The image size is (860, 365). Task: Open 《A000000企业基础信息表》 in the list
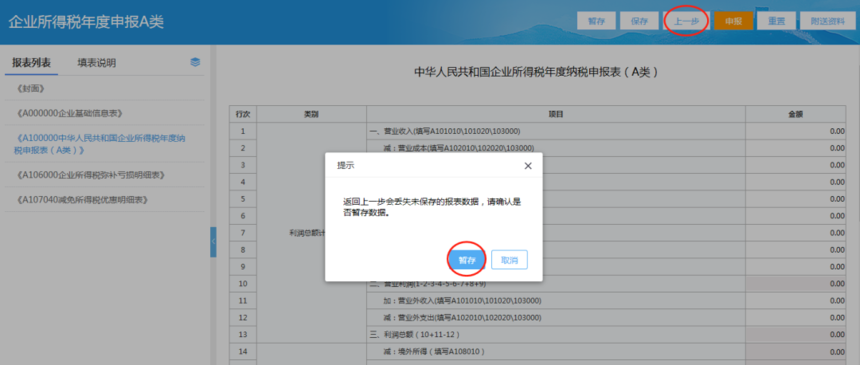pos(70,113)
